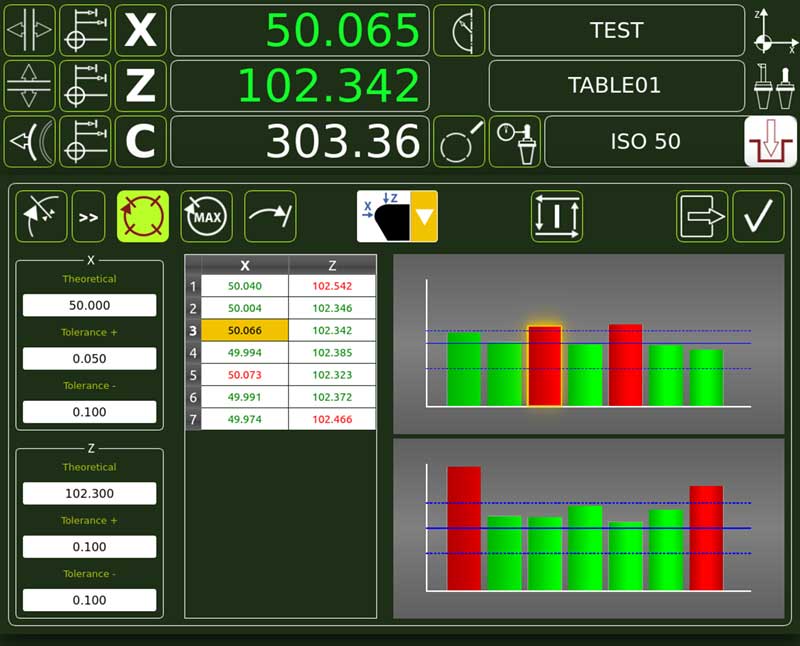Click the exit arrow icon
The height and width of the screenshot is (646, 800).
coord(701,216)
